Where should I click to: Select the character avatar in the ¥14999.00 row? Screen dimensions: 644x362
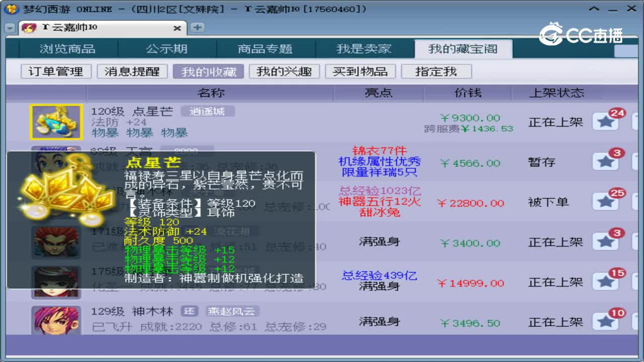(56, 282)
